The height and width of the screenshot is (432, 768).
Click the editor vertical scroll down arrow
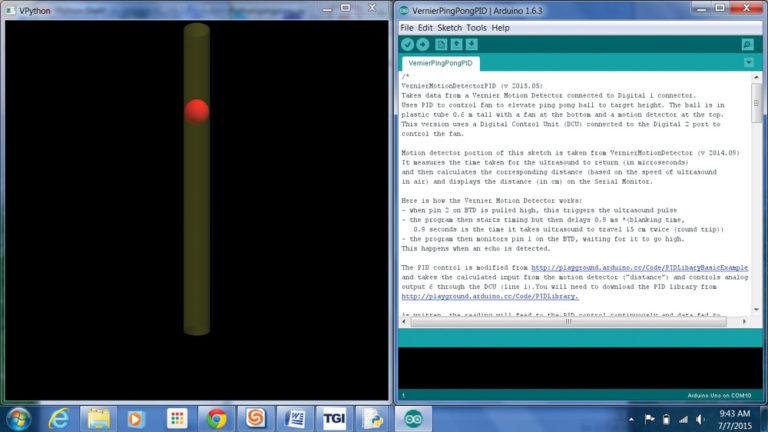756,310
